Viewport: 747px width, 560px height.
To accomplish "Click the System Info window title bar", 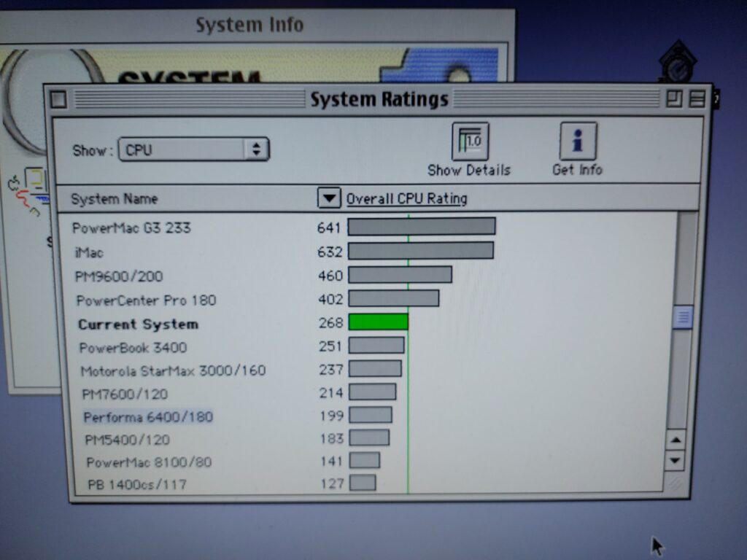I will pos(256,25).
